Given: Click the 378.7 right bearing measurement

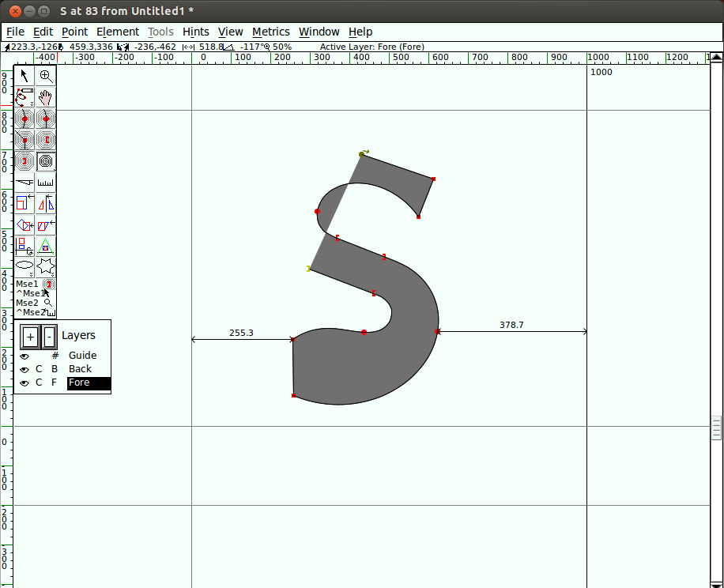Looking at the screenshot, I should [511, 325].
